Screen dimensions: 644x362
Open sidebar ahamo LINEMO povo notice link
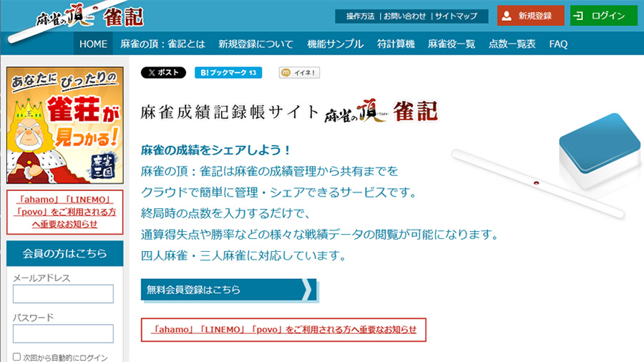click(x=65, y=212)
